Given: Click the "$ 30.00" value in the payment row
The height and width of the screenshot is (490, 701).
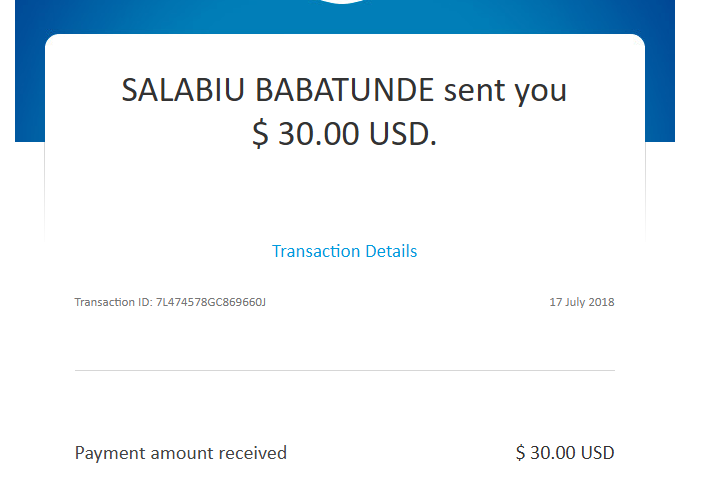Looking at the screenshot, I should pyautogui.click(x=545, y=453).
